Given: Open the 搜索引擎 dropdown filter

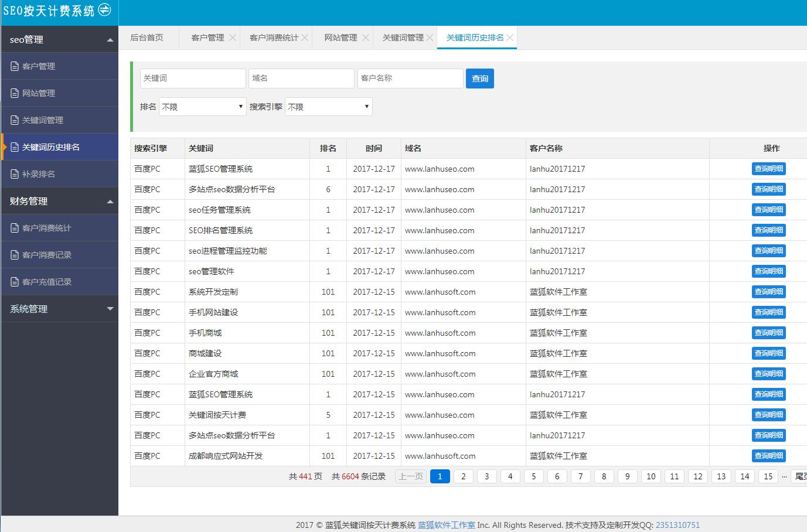Looking at the screenshot, I should point(329,107).
